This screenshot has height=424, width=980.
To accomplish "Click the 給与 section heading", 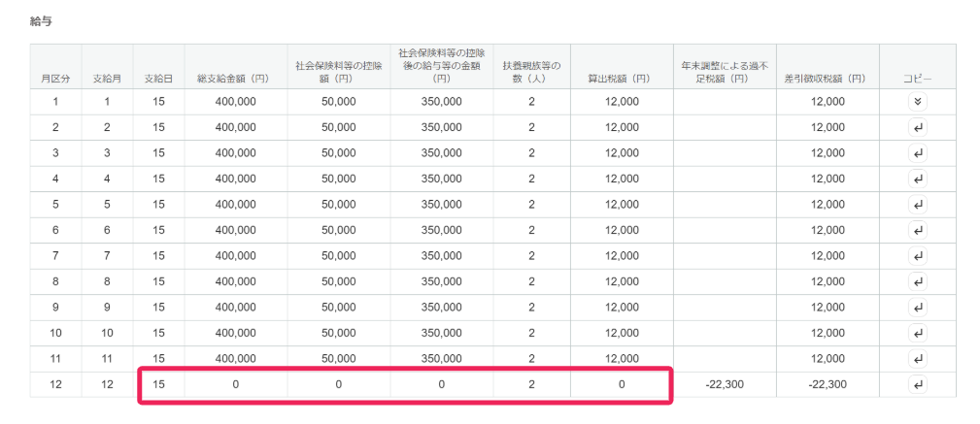I will (x=41, y=21).
